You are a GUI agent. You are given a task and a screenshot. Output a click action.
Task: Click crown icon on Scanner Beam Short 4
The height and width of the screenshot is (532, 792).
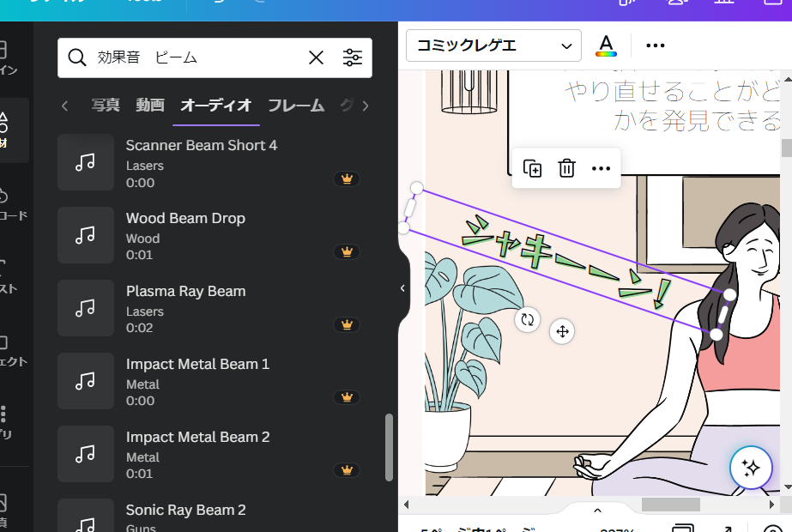pyautogui.click(x=347, y=178)
